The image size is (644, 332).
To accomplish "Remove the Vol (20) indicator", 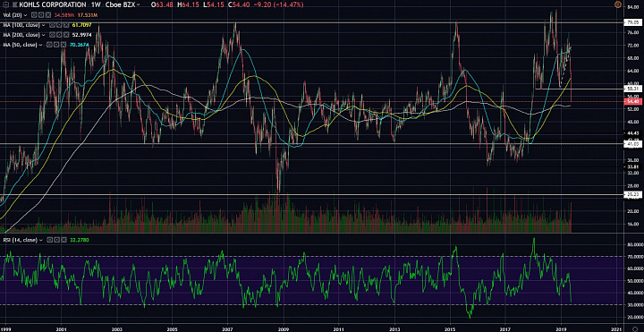I will [x=48, y=15].
